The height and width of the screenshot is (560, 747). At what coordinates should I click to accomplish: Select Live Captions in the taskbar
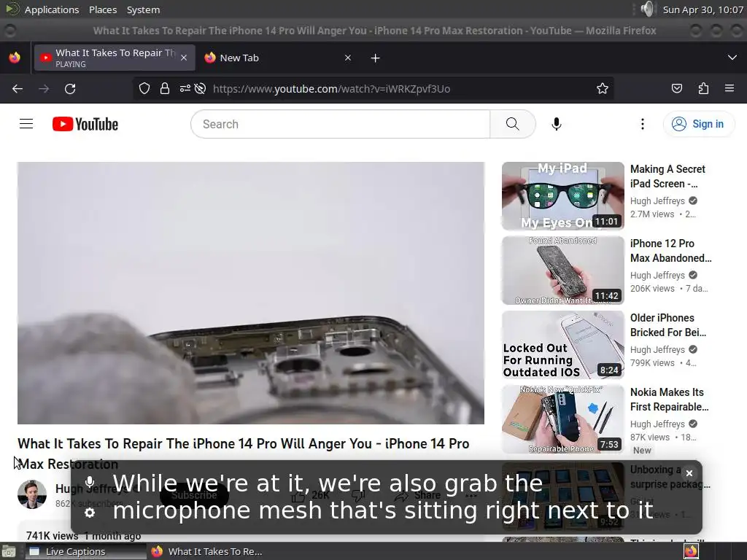coord(86,551)
